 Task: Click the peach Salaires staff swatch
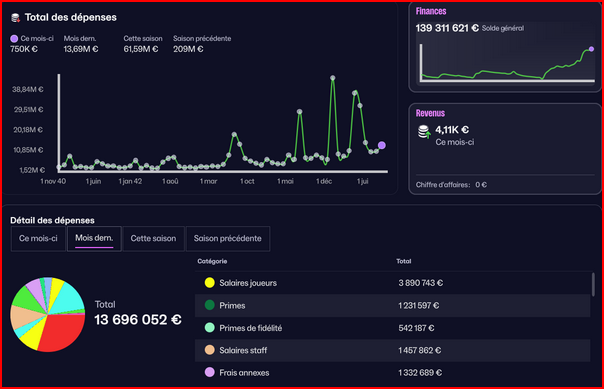(x=210, y=350)
